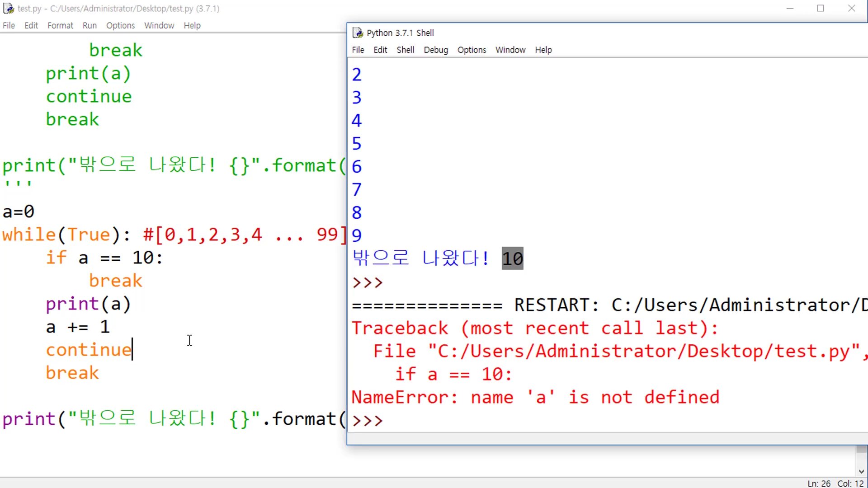Open Edit menu in test.py editor
The image size is (868, 488).
[x=31, y=25]
